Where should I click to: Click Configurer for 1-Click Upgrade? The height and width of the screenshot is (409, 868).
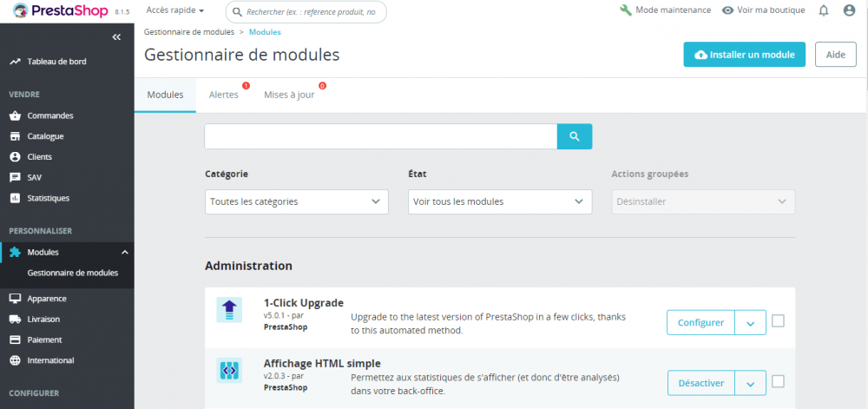click(x=700, y=323)
